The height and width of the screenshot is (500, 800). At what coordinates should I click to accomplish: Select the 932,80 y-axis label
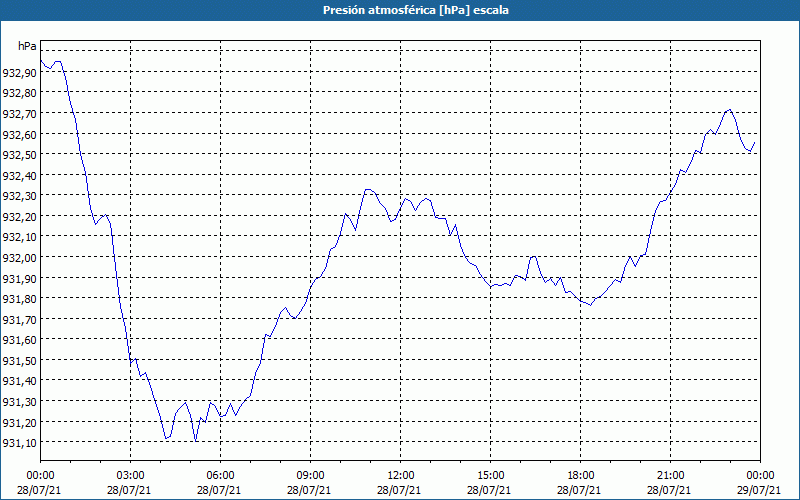pyautogui.click(x=19, y=93)
